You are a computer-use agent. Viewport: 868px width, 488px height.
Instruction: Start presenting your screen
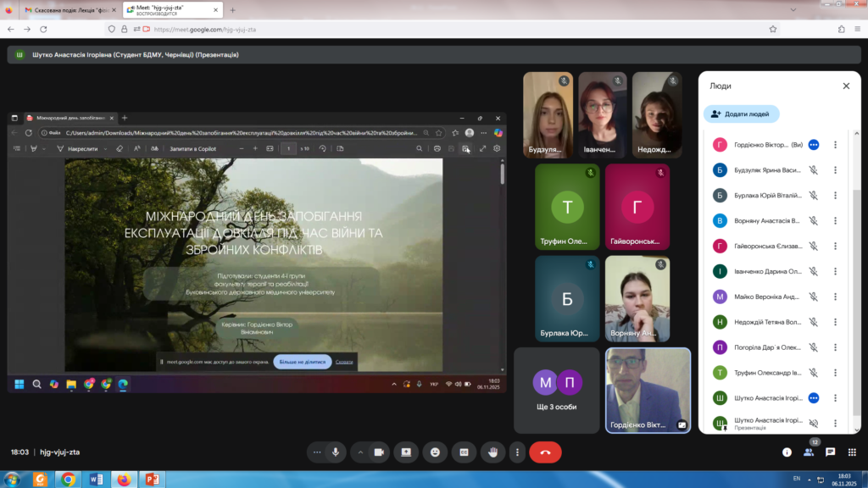(406, 452)
